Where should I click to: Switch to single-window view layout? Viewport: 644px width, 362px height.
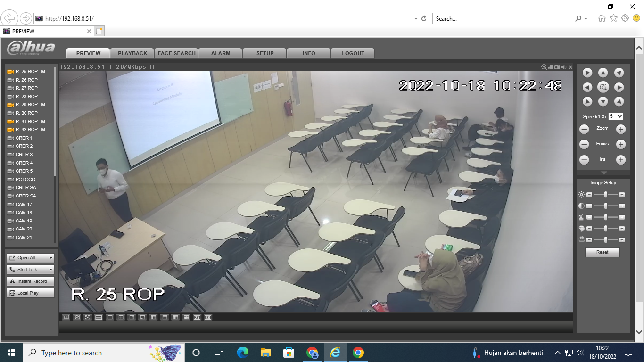(110, 317)
